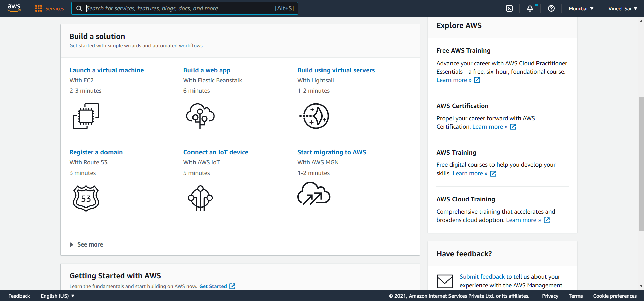Focus the services search field
The height and width of the screenshot is (301, 644).
click(184, 8)
